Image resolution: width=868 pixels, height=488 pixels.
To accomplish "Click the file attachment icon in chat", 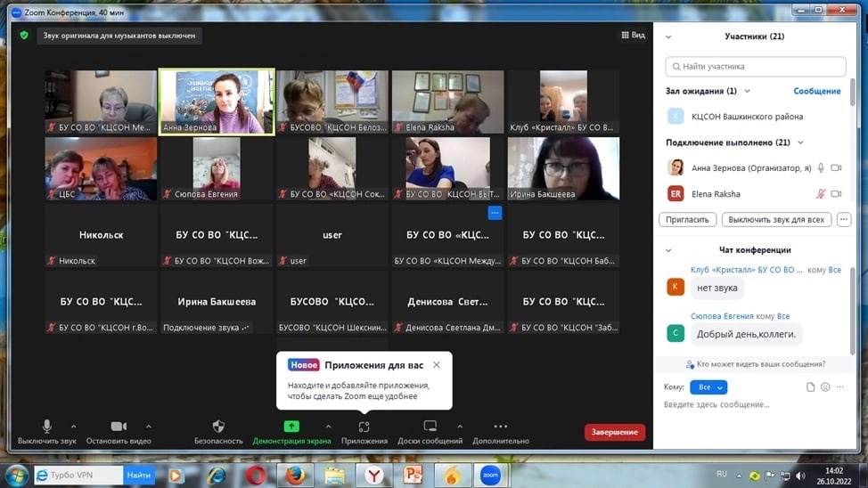I will tap(810, 387).
